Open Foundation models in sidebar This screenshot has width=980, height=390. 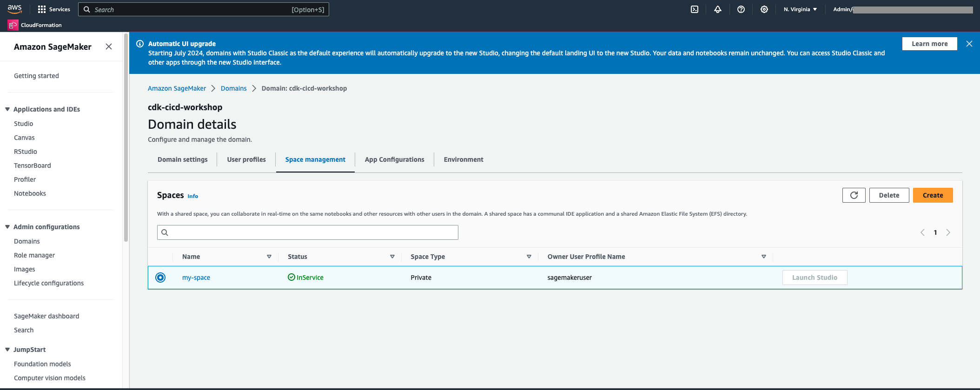pos(42,364)
